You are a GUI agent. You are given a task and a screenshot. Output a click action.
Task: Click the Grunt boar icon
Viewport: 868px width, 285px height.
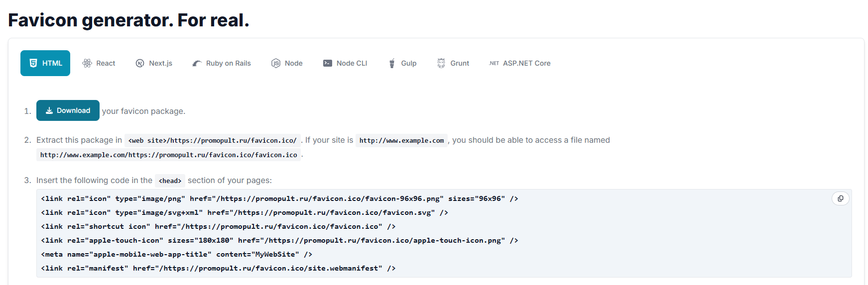click(441, 63)
